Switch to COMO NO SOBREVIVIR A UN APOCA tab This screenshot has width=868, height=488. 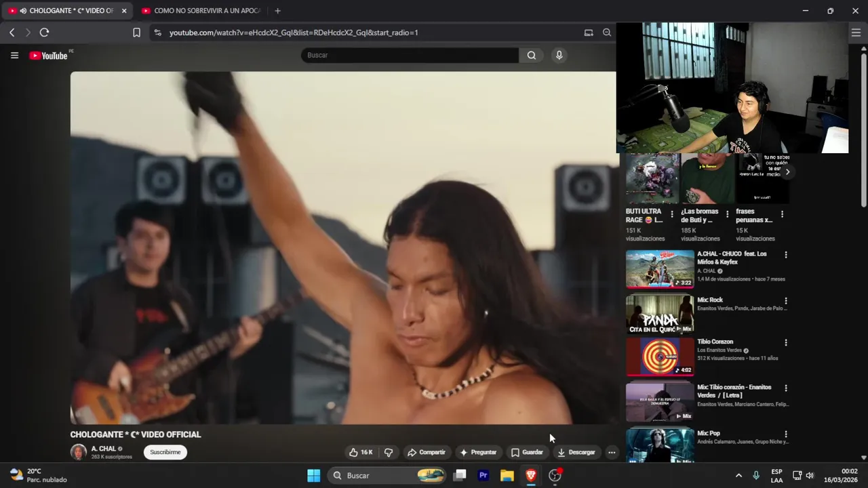202,11
